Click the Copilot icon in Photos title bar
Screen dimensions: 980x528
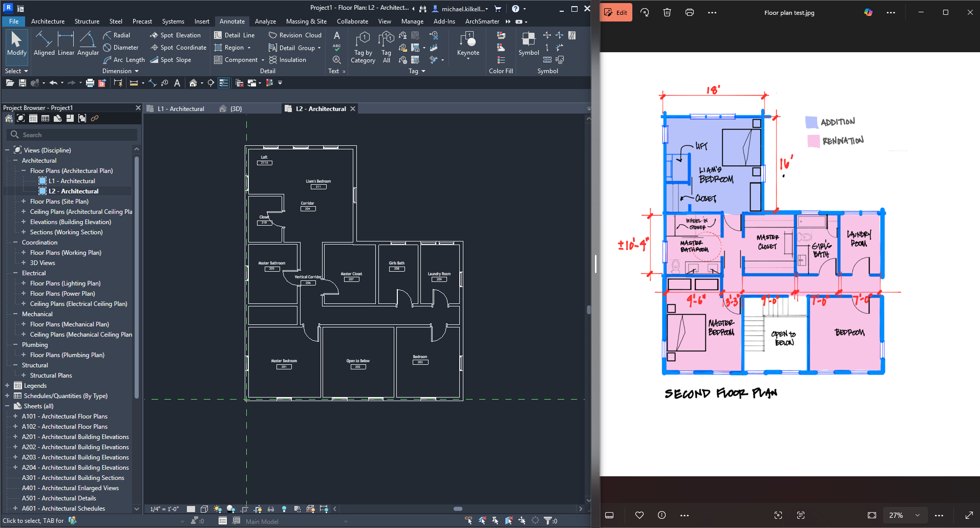pyautogui.click(x=868, y=12)
